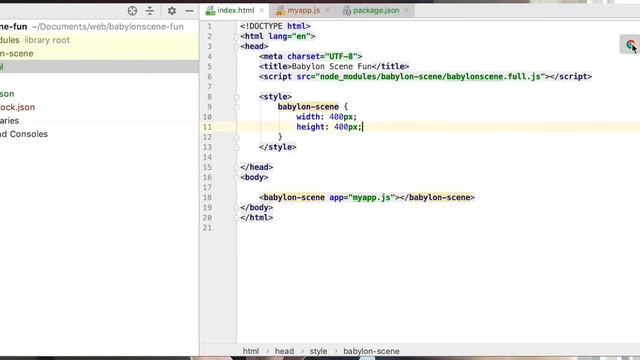Collapse the html tag fold on line 2
Screen dimensions: 640x360
(x=236, y=36)
